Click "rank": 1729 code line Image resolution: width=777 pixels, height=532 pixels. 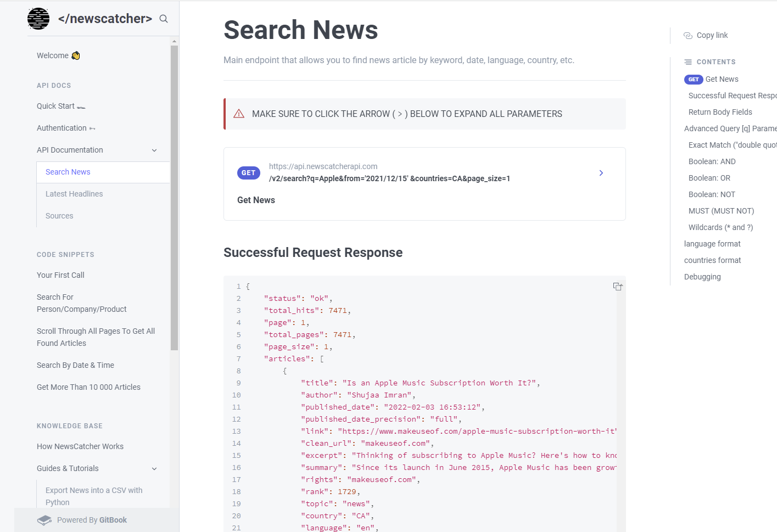330,492
